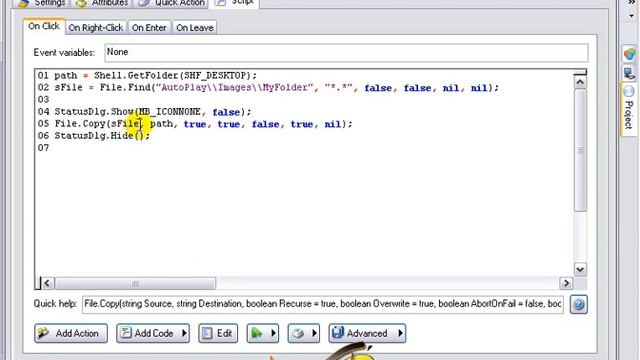Click the script scrollbar up arrow

pos(580,82)
